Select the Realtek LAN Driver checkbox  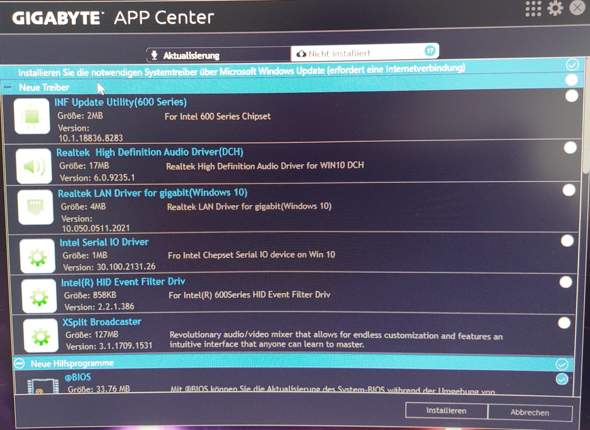click(569, 190)
